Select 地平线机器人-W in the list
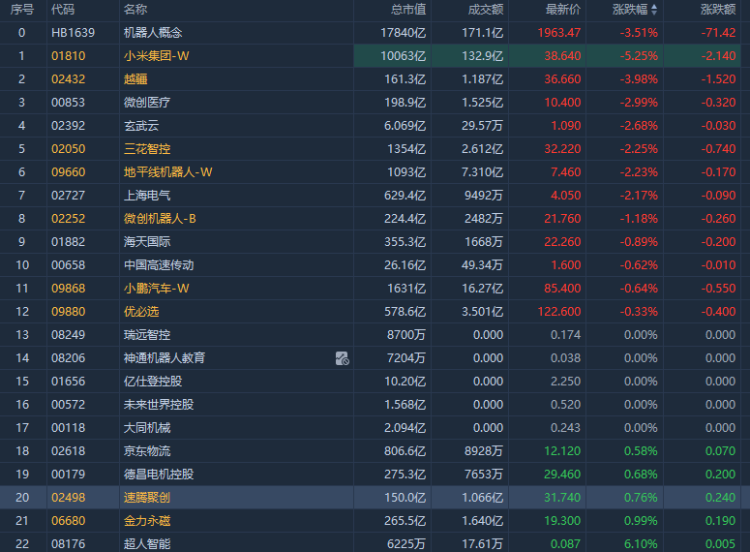This screenshot has width=750, height=552. click(x=167, y=171)
